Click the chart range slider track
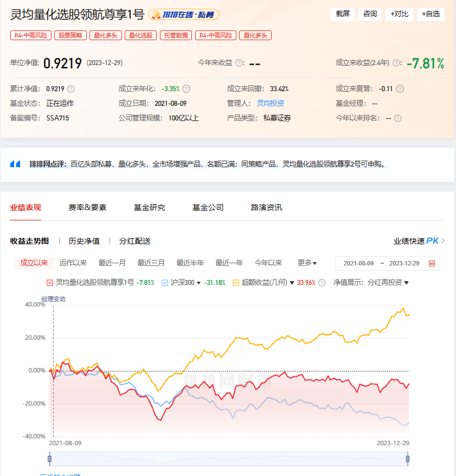The height and width of the screenshot is (476, 456). 229,459
